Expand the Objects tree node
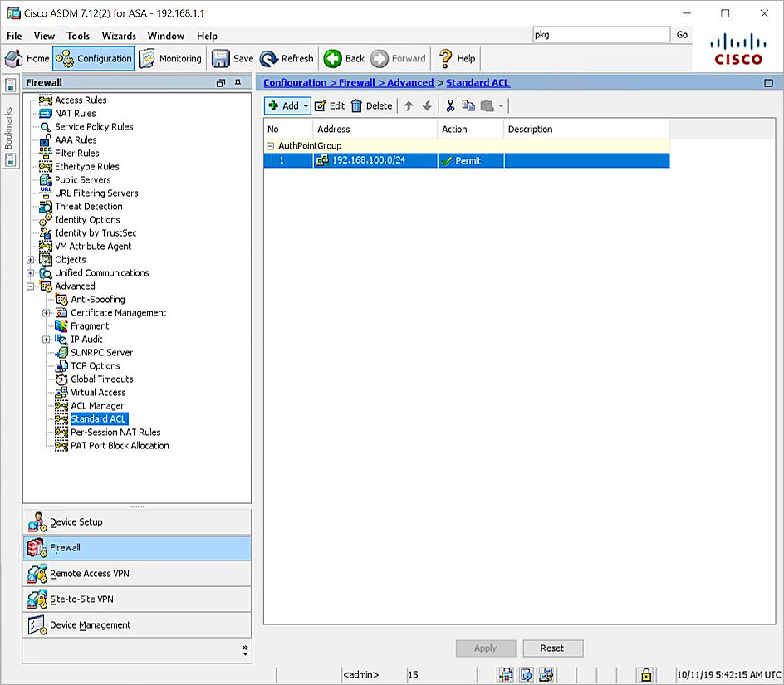Screen dimensions: 784x685 tap(31, 259)
